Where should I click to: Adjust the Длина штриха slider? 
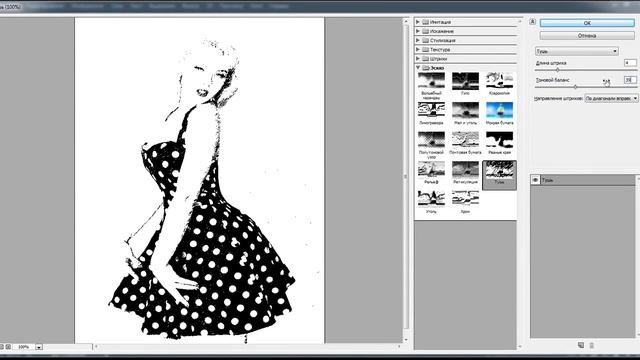pos(558,70)
